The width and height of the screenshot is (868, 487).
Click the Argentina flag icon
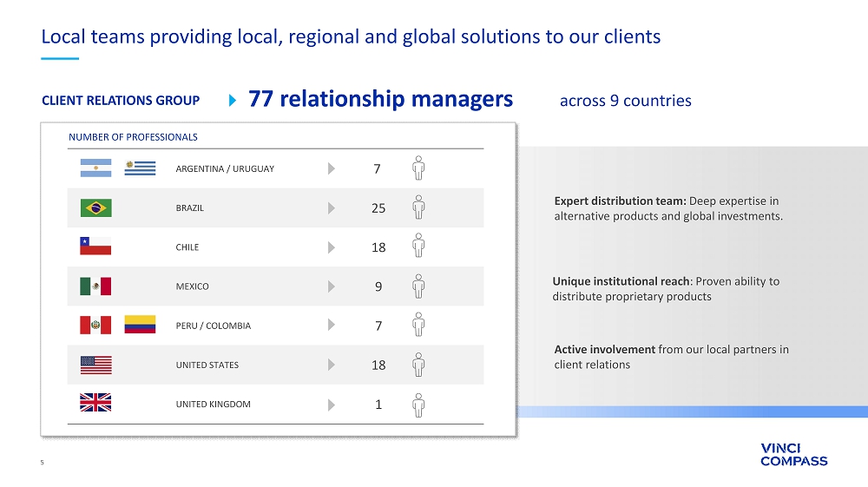point(95,168)
